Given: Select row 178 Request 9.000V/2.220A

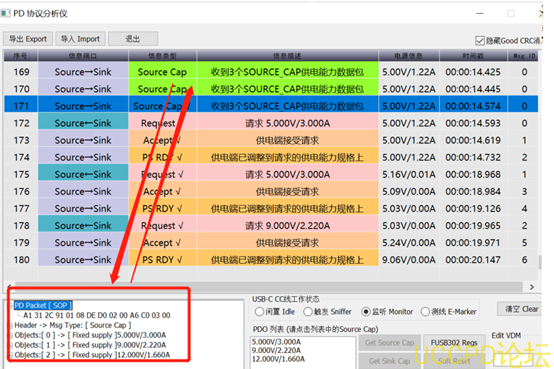Looking at the screenshot, I should [x=271, y=226].
